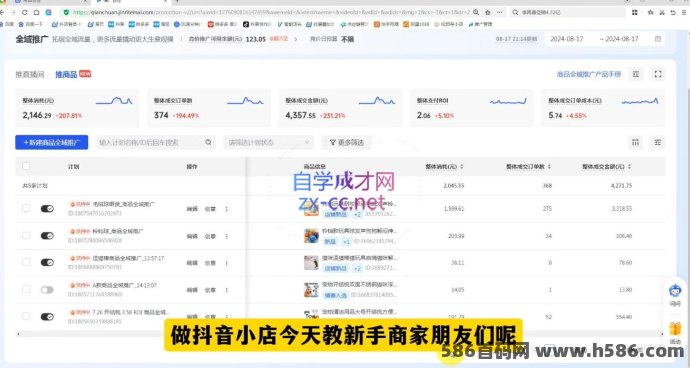Screen dimensions: 690x368
Task: Select the 推商品 tab
Action: coord(66,74)
